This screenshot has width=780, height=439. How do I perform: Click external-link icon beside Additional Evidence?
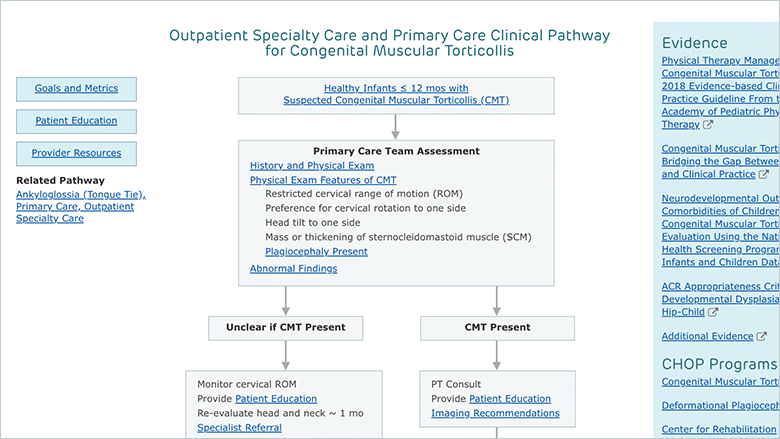coord(761,337)
